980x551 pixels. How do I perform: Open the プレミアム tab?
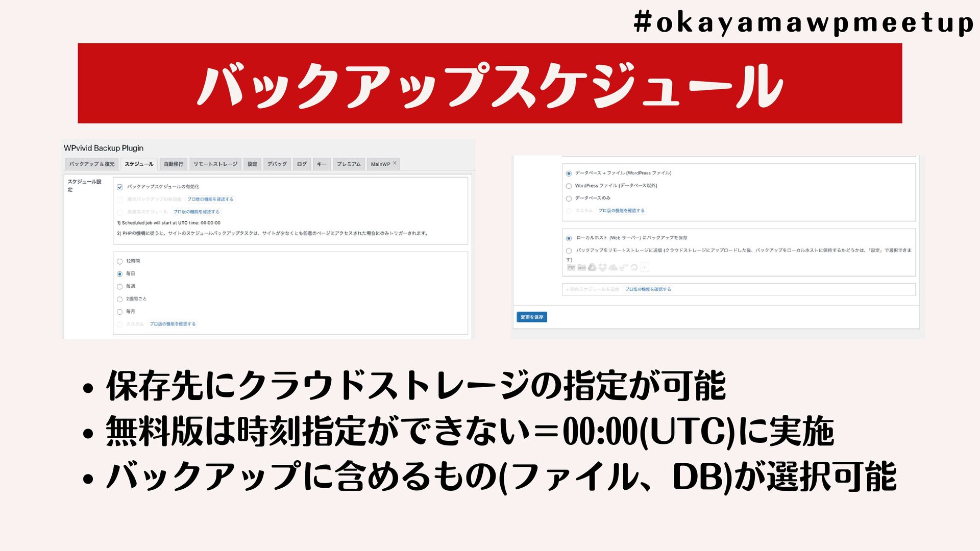click(349, 164)
